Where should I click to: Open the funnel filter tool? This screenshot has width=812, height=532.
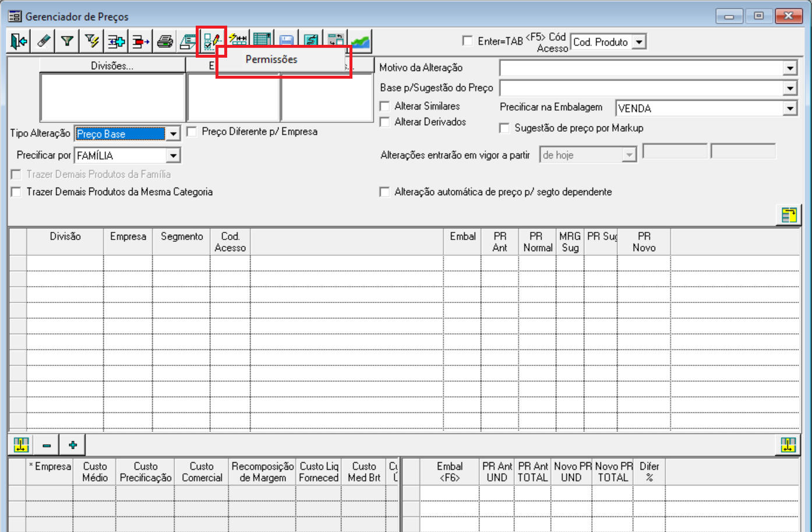click(68, 41)
